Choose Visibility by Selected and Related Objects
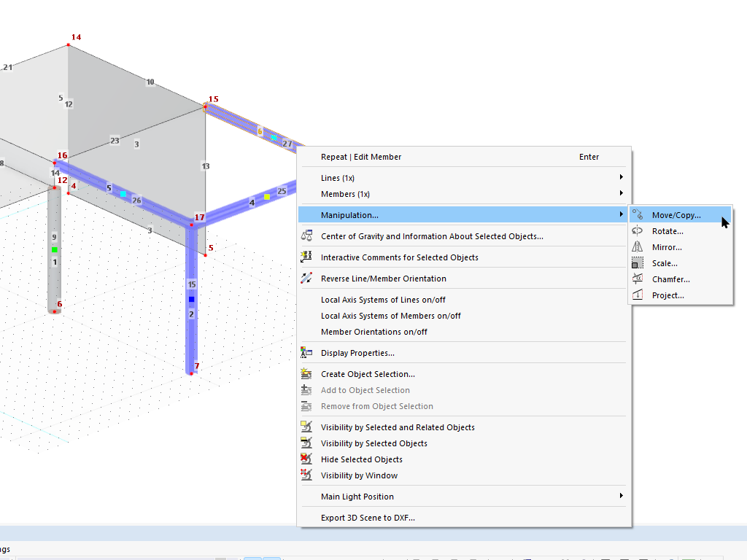 [x=462, y=427]
